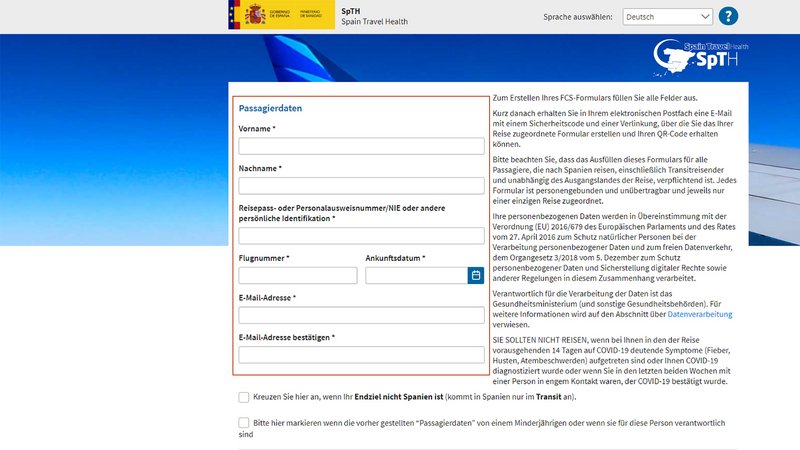
Task: Click into the Flugnummer field
Action: coord(297,276)
